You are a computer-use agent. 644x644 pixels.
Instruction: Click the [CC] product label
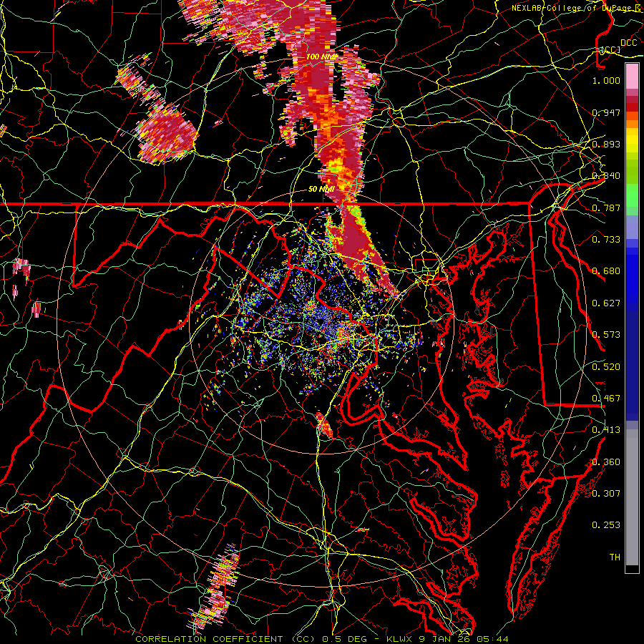[611, 49]
